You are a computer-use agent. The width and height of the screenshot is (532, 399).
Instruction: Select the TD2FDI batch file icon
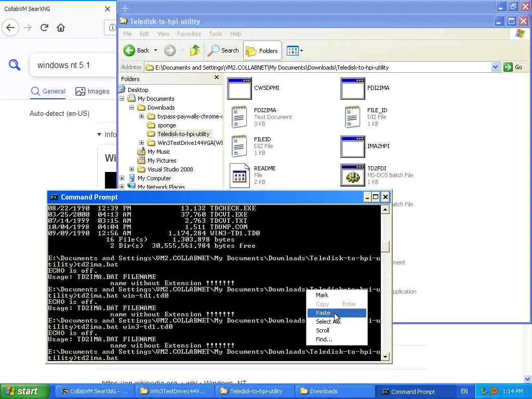[353, 176]
